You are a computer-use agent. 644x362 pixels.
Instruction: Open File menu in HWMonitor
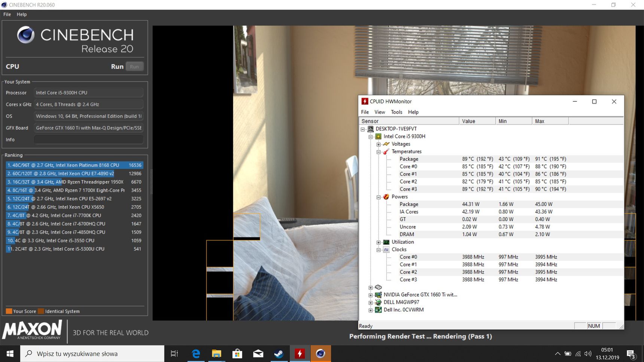[365, 112]
